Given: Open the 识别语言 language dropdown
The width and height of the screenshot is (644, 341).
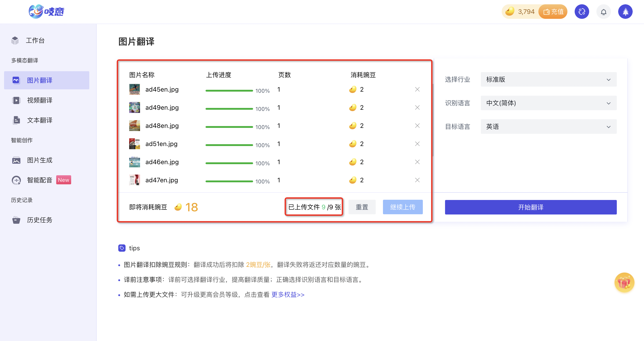Looking at the screenshot, I should point(549,103).
